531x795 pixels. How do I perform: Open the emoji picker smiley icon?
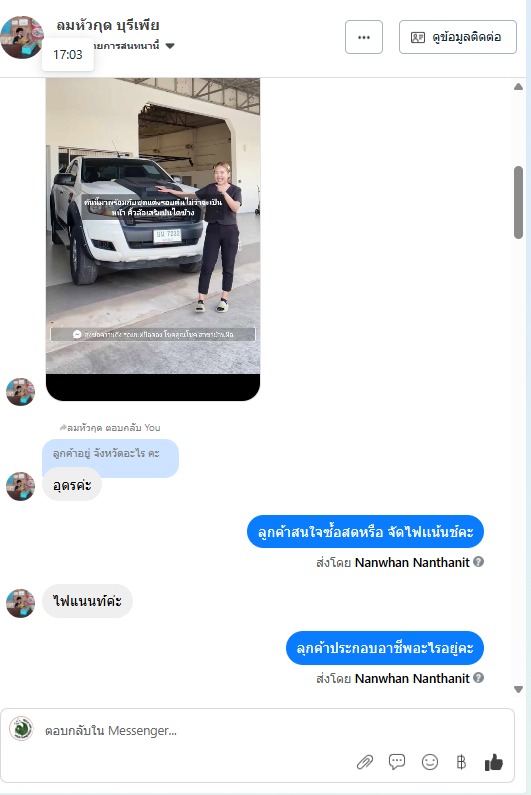click(x=430, y=762)
